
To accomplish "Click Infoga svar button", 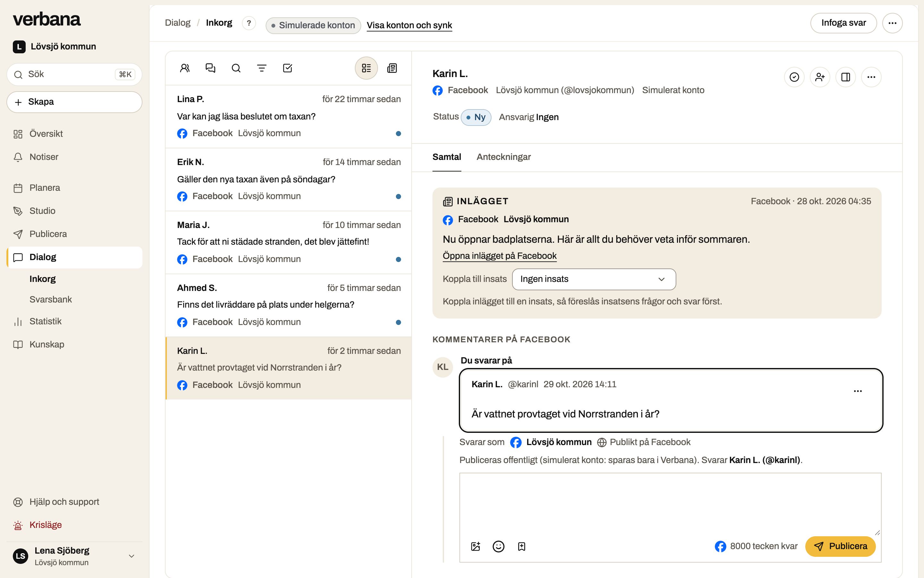I will (843, 23).
